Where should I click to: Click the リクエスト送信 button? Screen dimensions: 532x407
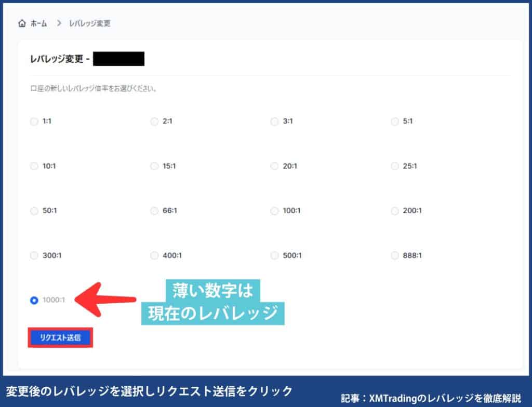60,337
